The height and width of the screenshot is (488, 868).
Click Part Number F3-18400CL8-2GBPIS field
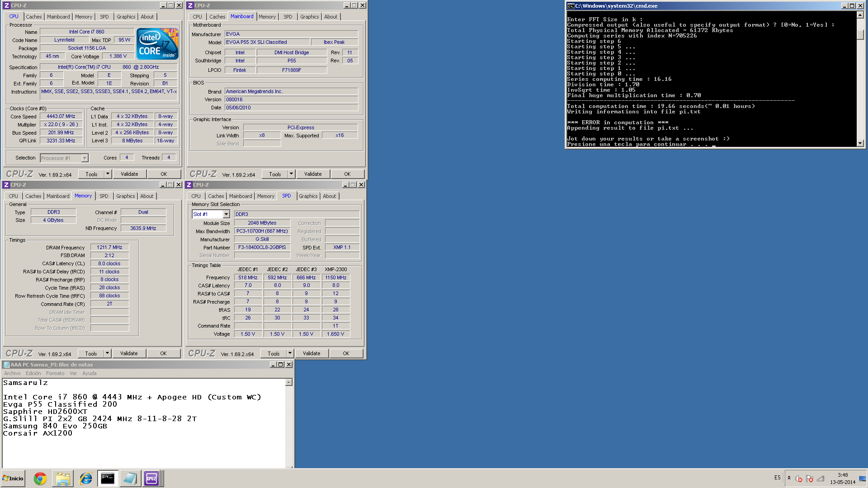pos(262,247)
